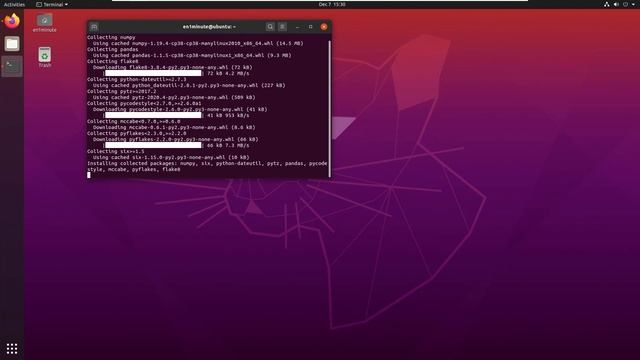Click the 'Downloading pycodestyle' wheel line

[180, 109]
